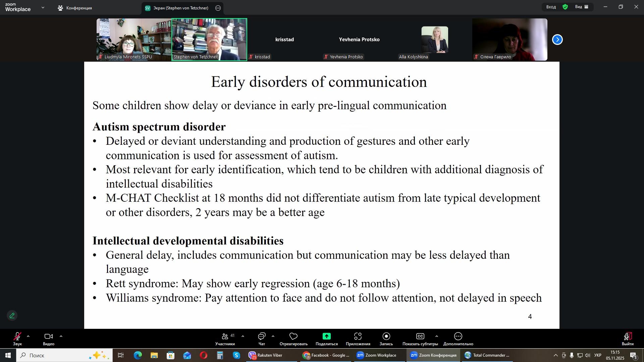The image size is (644, 362).
Task: Click the green Поделиться share screen icon
Action: [x=326, y=337]
